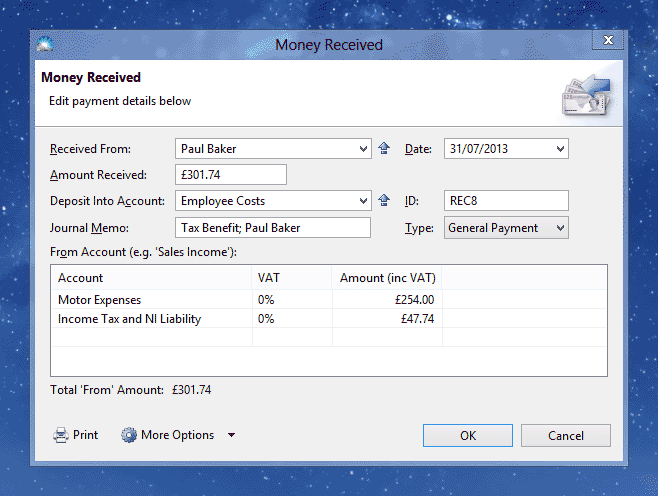The height and width of the screenshot is (496, 658).
Task: Click the More Options label
Action: click(x=178, y=435)
